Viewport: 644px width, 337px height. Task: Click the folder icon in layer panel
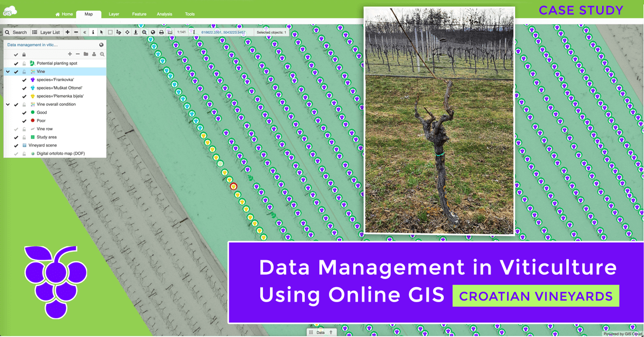pos(86,54)
